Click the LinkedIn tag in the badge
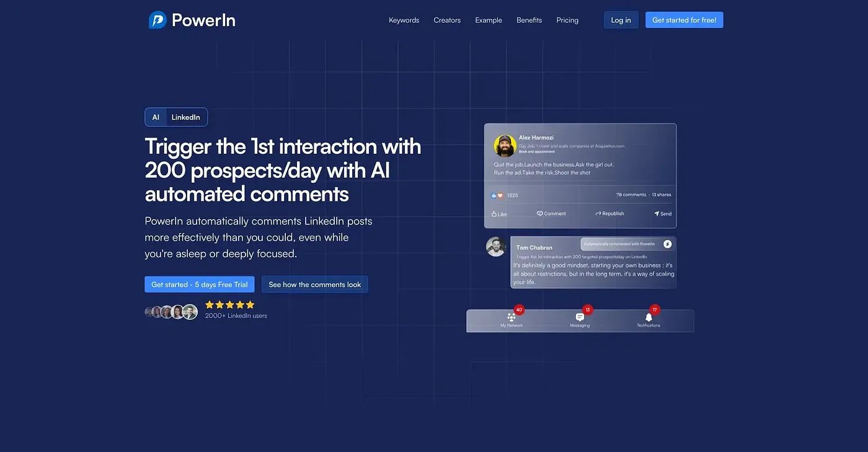Screen dimensions: 868x452 click(186, 117)
